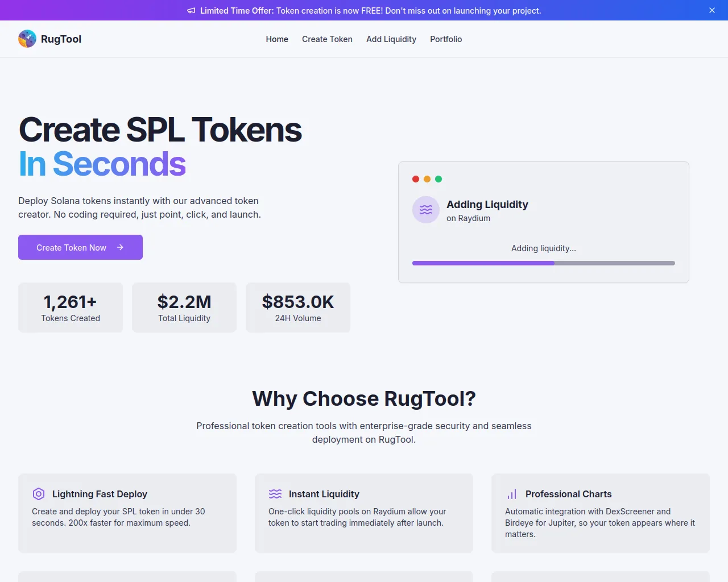This screenshot has width=728, height=582.
Task: Click the RugTool logo icon
Action: (x=27, y=39)
